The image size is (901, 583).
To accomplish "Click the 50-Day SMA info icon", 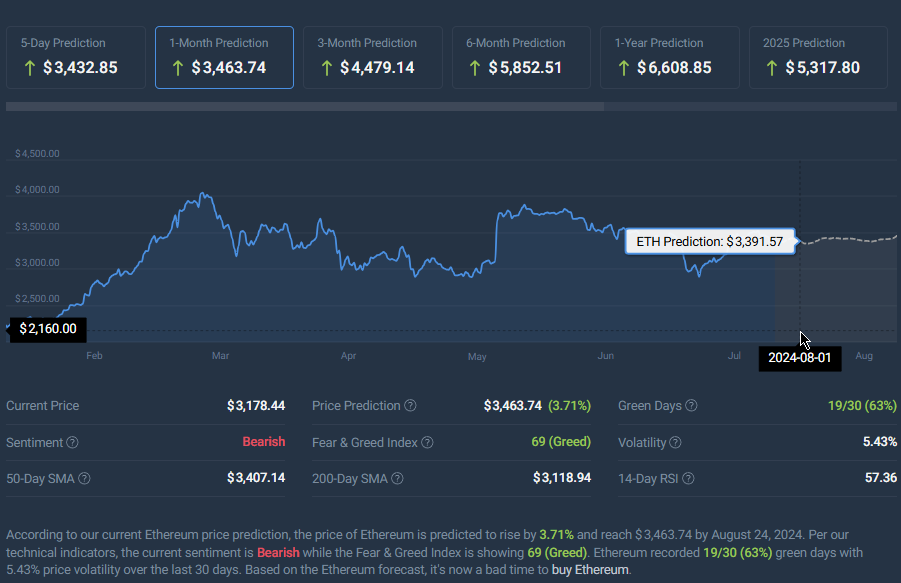I will pos(84,478).
